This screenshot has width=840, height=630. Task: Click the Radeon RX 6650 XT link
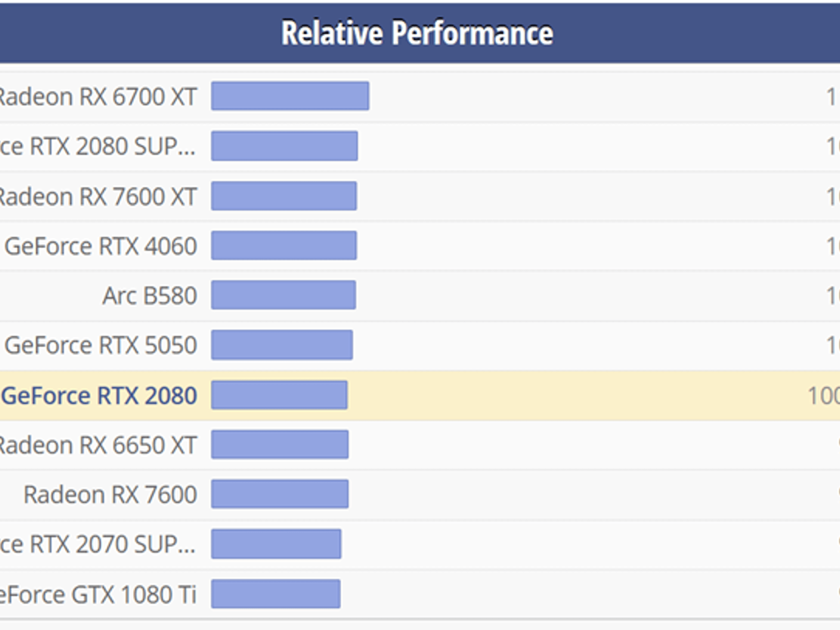[98, 445]
